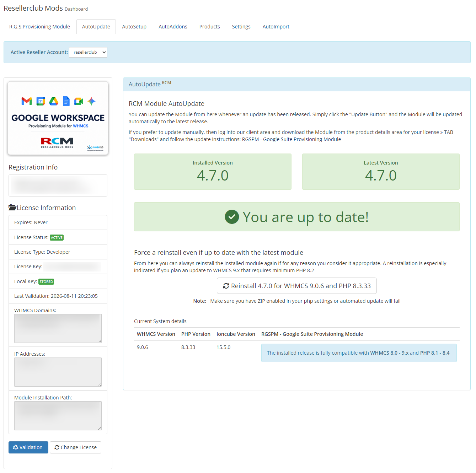476x473 pixels.
Task: Click the Google Calendar icon in the logo
Action: pyautogui.click(x=41, y=101)
